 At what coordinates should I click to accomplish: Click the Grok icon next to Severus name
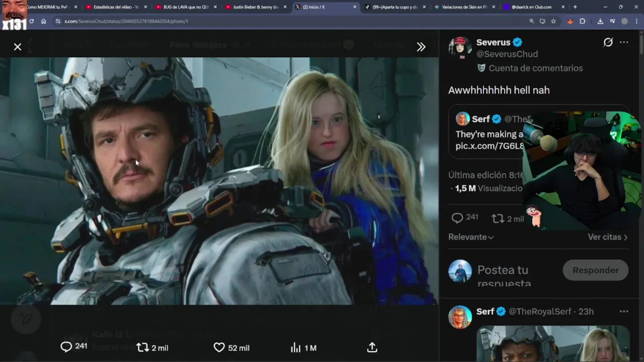tap(608, 42)
